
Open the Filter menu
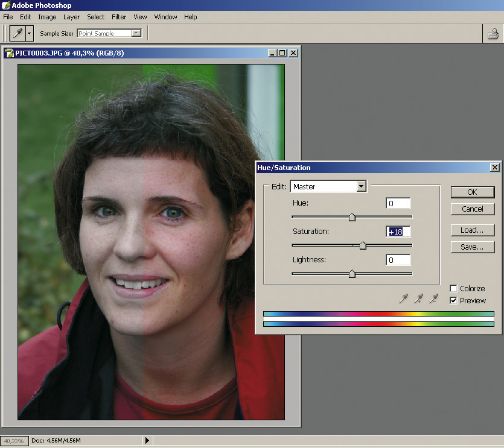pos(119,17)
